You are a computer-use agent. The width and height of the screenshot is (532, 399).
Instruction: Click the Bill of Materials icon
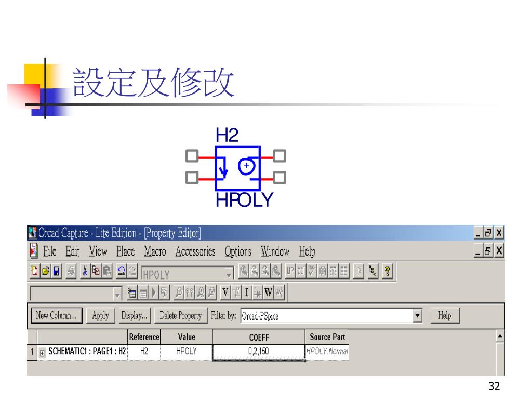(x=344, y=271)
